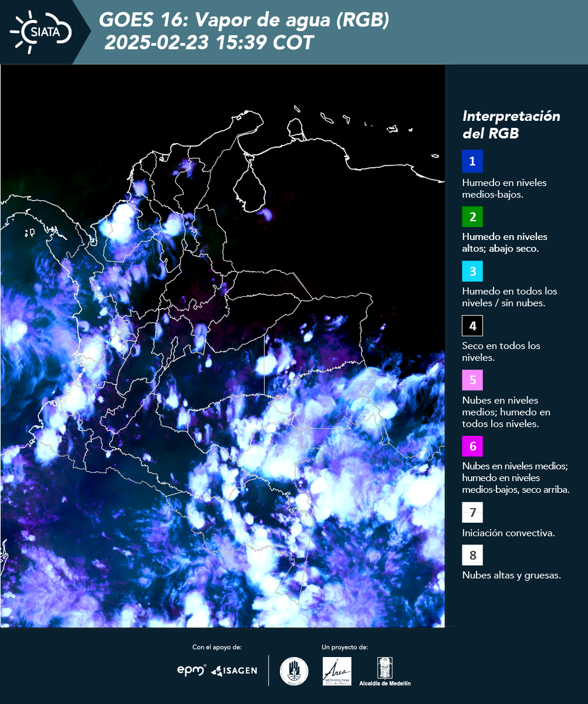Click the Área Metropolitana logo
The image size is (588, 704).
[x=337, y=671]
